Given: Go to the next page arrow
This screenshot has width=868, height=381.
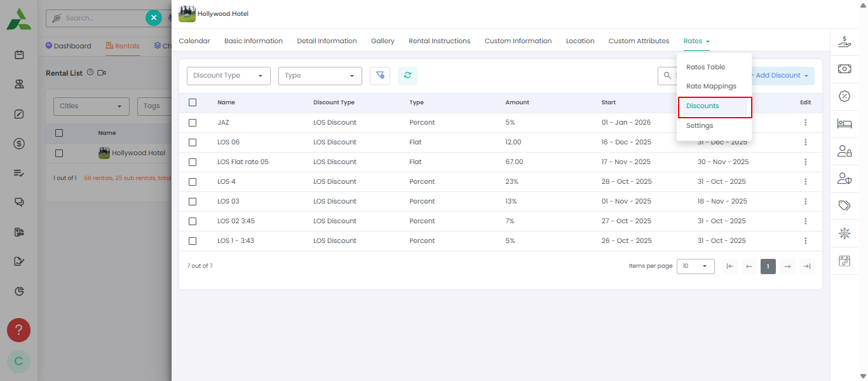Looking at the screenshot, I should pyautogui.click(x=787, y=267).
